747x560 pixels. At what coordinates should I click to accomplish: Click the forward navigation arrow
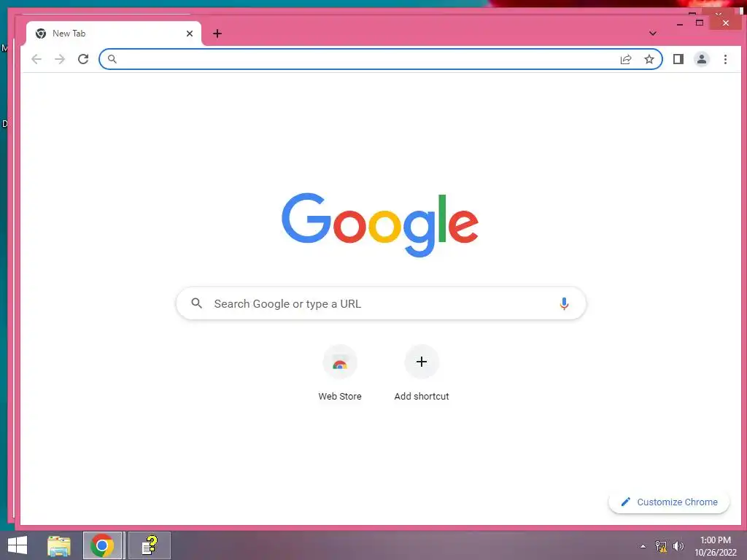60,59
